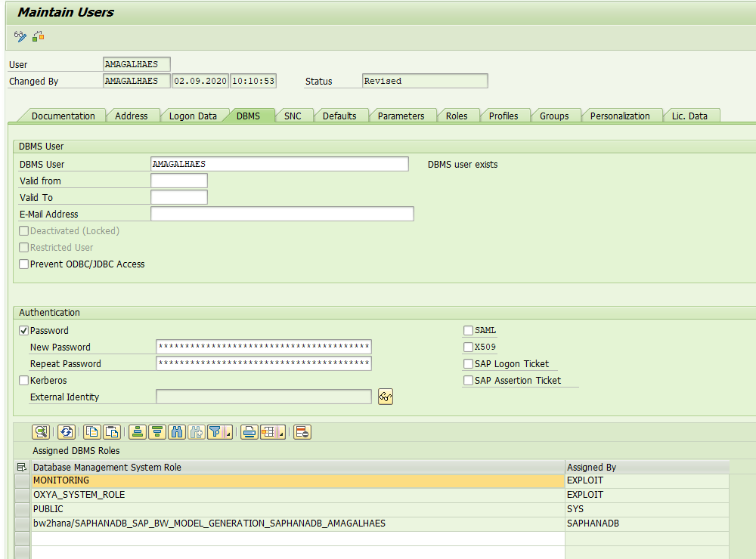Click the glasses button beside External Identity
Screen dimensions: 756x559
[386, 397]
